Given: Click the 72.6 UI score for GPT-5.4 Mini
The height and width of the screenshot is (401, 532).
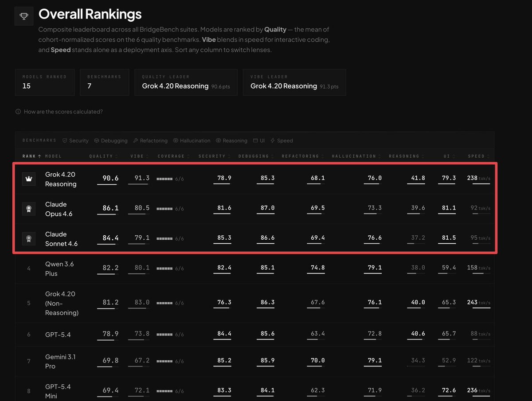Looking at the screenshot, I should [x=449, y=390].
